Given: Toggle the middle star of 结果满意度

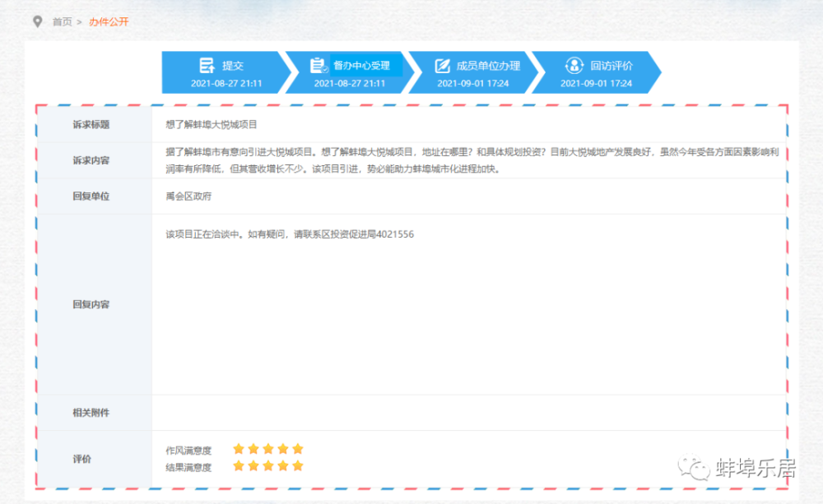Looking at the screenshot, I should point(268,465).
